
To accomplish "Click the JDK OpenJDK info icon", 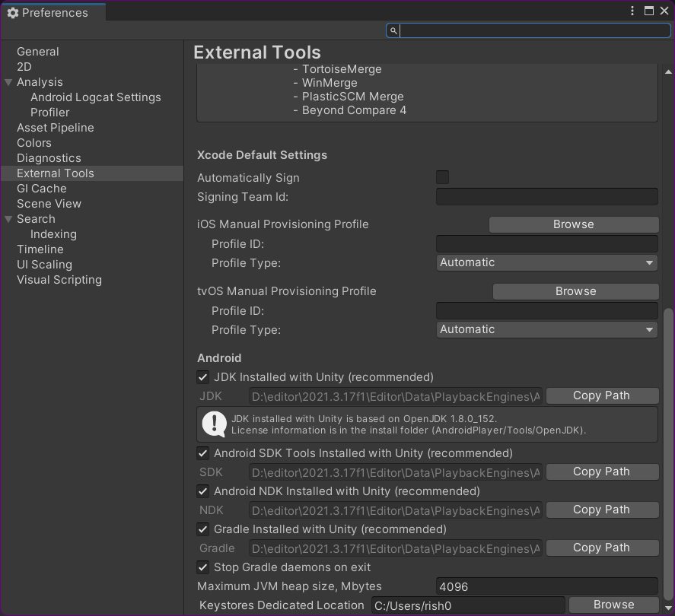I will click(214, 423).
